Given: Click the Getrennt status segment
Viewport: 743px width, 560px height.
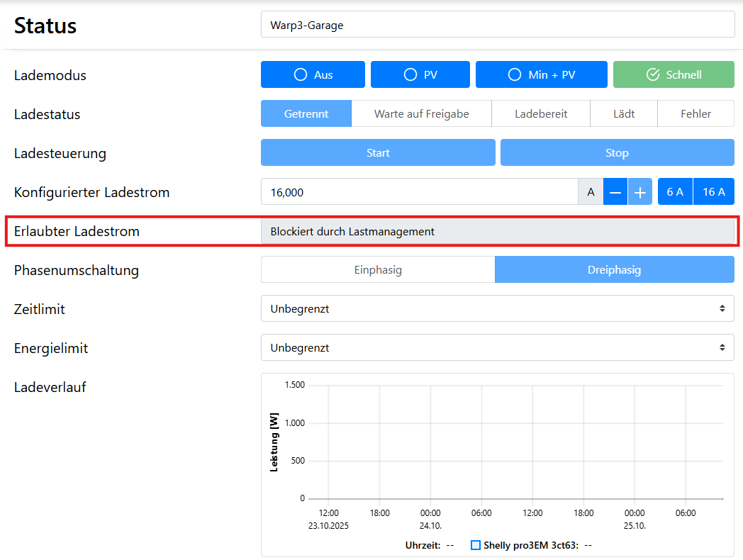Looking at the screenshot, I should [x=306, y=114].
